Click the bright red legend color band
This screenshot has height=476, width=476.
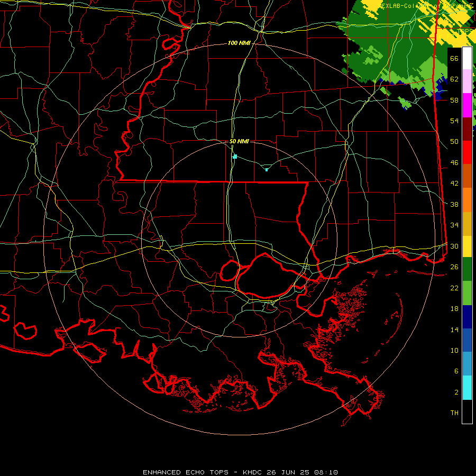tap(467, 152)
